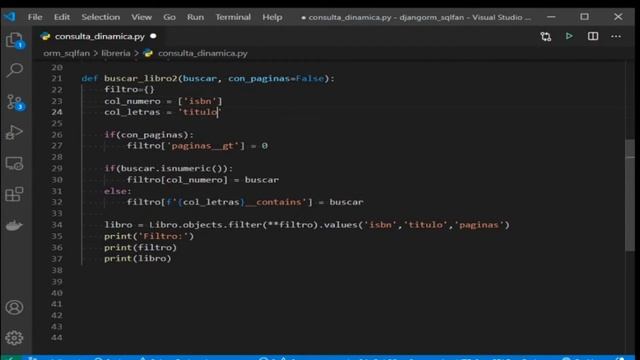Screen dimensions: 640x360
Task: Click the vertical scrollbar thumb in the editor
Action: [x=630, y=195]
